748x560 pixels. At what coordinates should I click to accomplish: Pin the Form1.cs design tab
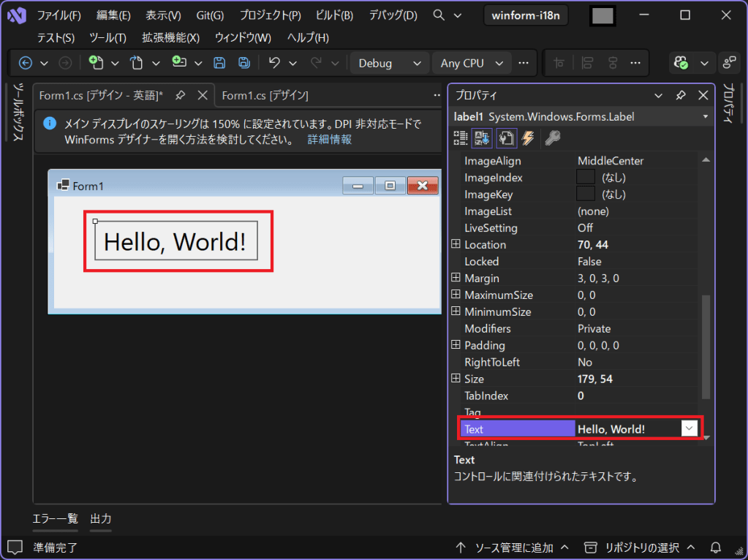tap(180, 96)
